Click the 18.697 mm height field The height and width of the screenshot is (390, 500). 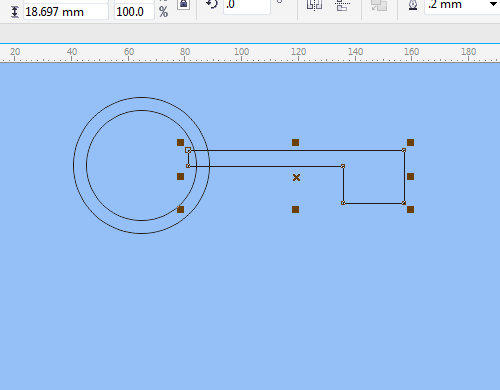point(66,12)
